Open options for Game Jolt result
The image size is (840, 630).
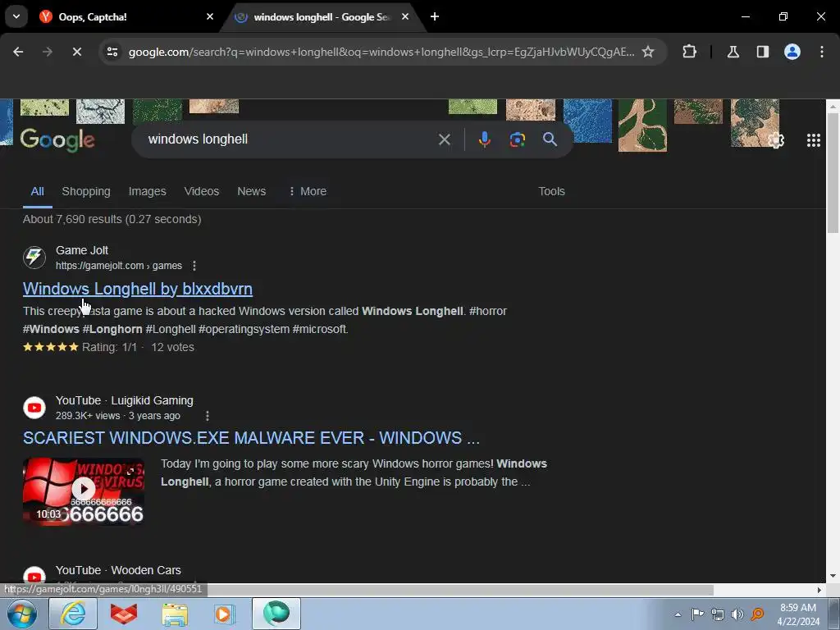(194, 266)
